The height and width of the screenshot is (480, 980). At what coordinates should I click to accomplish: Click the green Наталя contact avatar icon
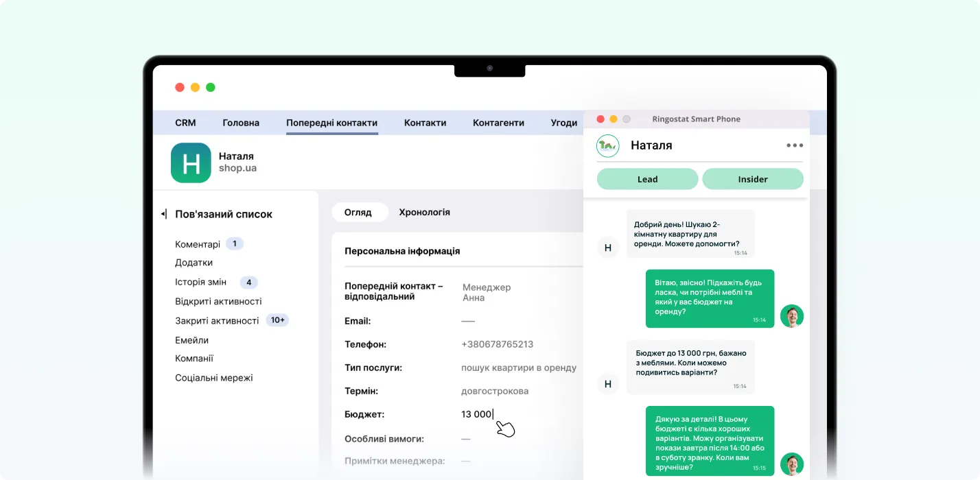point(191,163)
